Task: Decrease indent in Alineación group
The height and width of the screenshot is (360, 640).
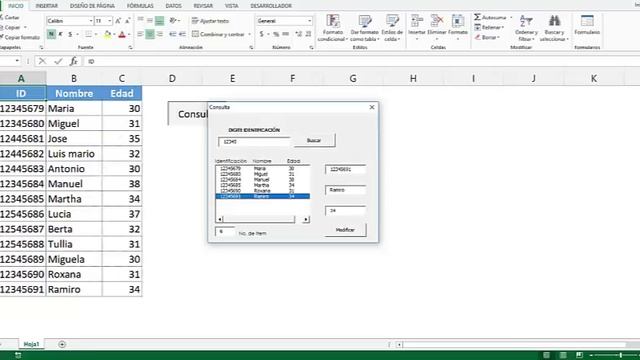Action: tap(173, 34)
